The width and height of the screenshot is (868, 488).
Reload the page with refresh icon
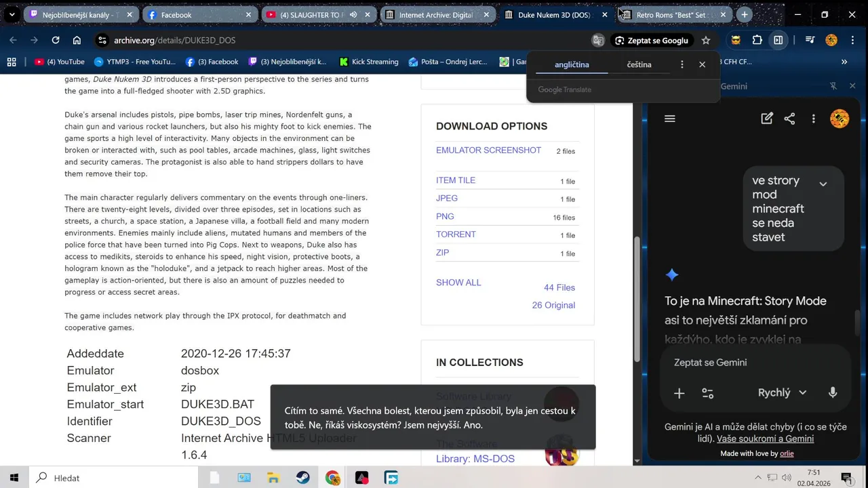(x=56, y=41)
